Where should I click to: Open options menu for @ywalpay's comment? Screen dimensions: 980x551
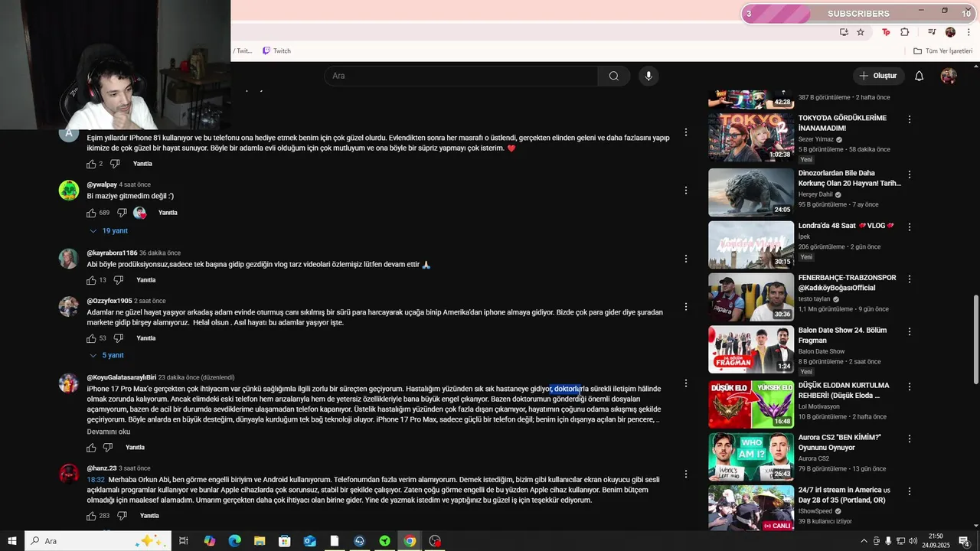tap(686, 191)
